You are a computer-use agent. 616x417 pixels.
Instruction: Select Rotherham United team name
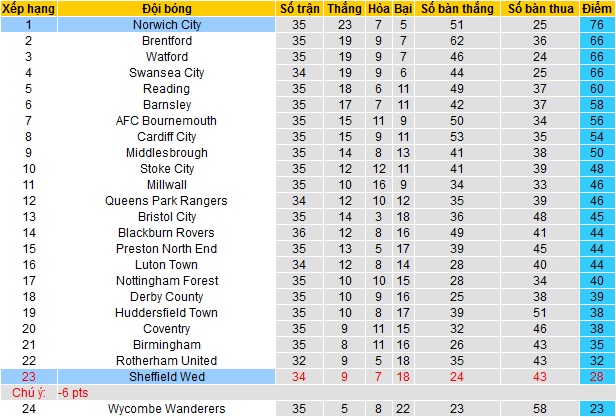[166, 360]
